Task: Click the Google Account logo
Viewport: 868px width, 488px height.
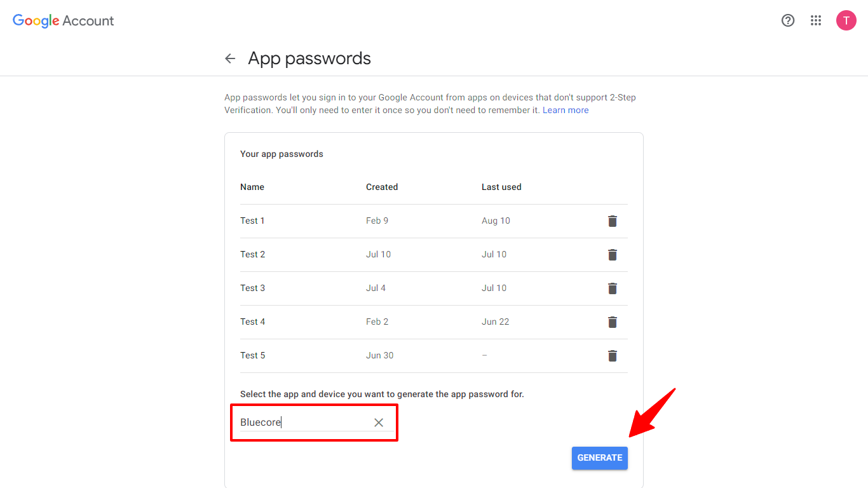Action: tap(64, 20)
